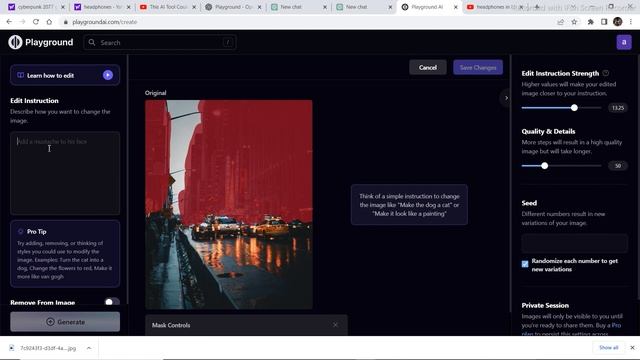Share this page icon in address bar
The image size is (640, 360).
click(560, 22)
